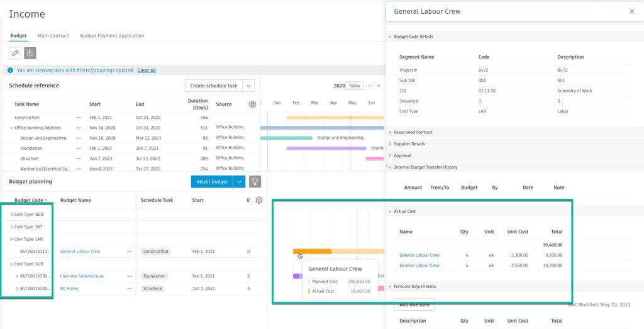This screenshot has height=329, width=644.
Task: Expand Approval section
Action: (390, 155)
